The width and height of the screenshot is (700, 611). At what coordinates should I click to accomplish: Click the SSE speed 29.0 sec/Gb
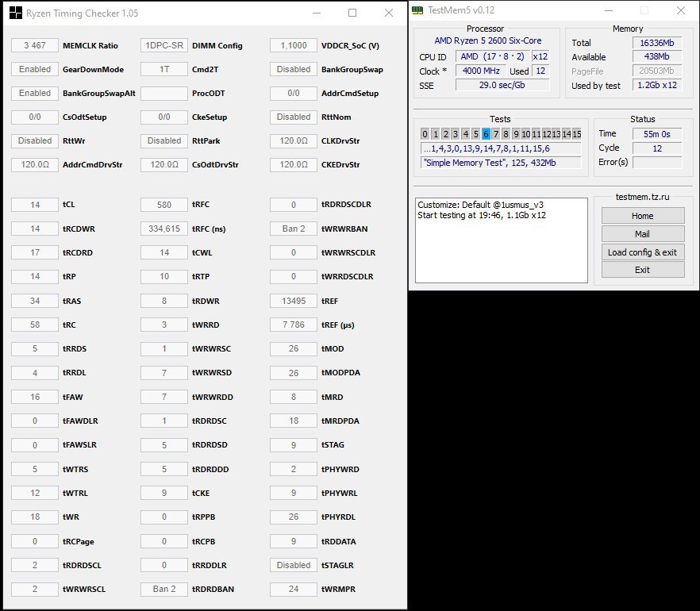502,85
